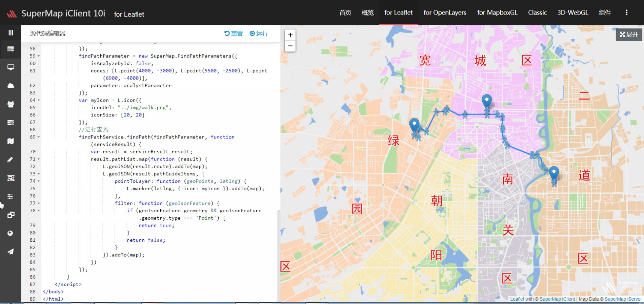Click the 'return true;' code line
Image resolution: width=644 pixels, height=304 pixels.
click(x=156, y=225)
